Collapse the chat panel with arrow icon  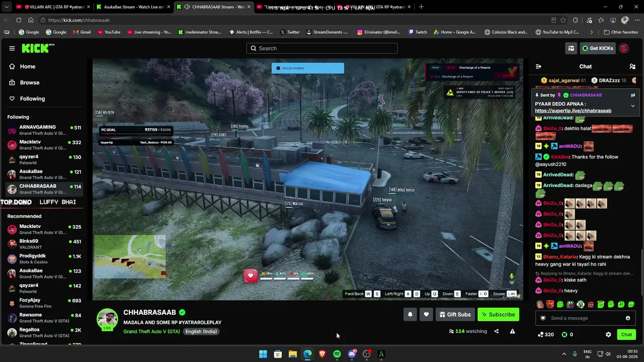point(538,66)
